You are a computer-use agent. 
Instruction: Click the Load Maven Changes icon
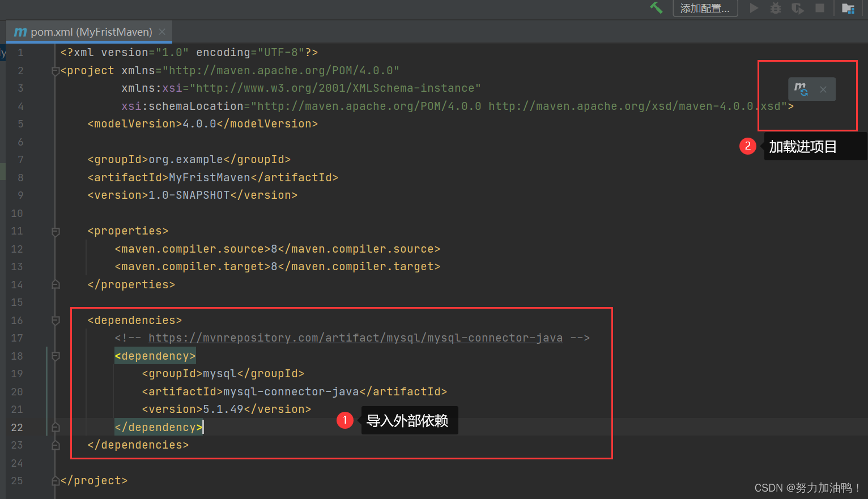[x=801, y=89]
